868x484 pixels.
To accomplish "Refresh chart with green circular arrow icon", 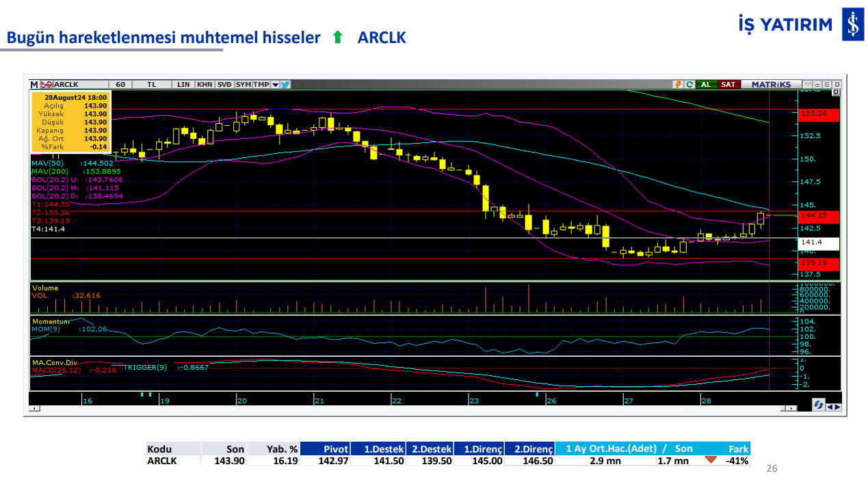I will pyautogui.click(x=689, y=85).
